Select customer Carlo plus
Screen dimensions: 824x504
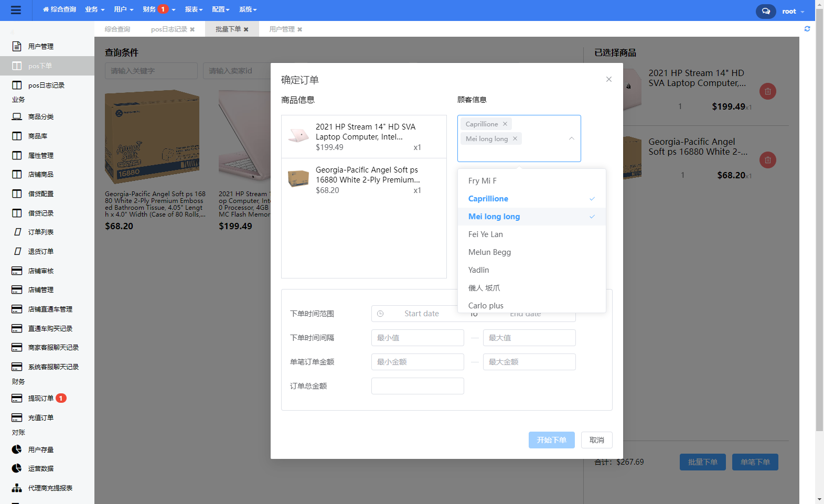click(x=532, y=305)
